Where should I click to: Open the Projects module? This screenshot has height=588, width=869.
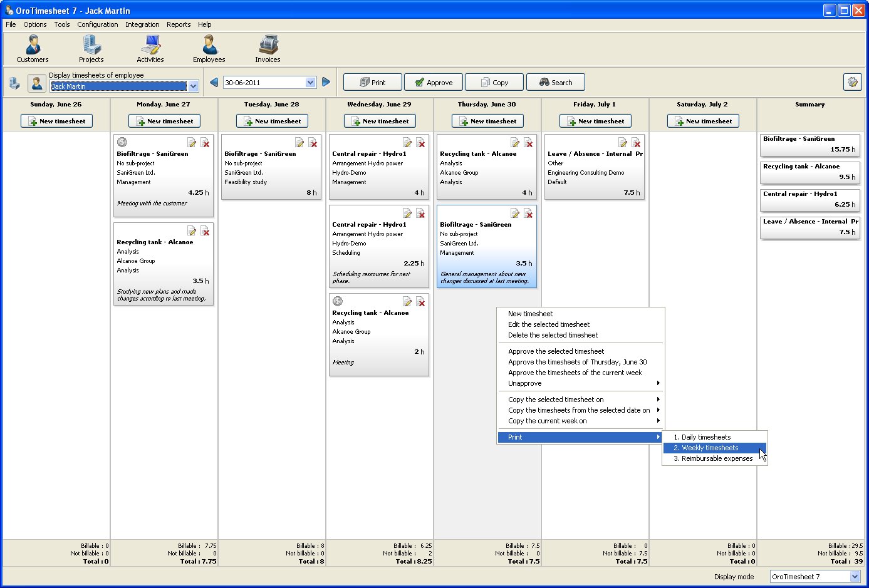[91, 48]
